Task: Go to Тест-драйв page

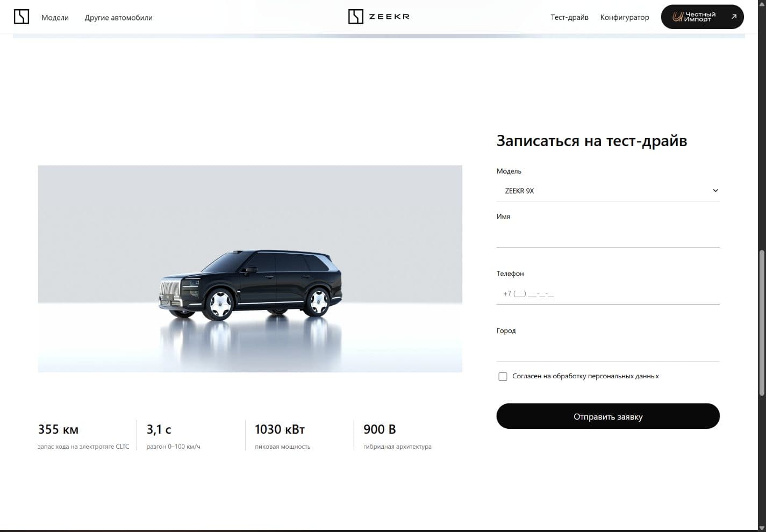Action: pos(569,17)
